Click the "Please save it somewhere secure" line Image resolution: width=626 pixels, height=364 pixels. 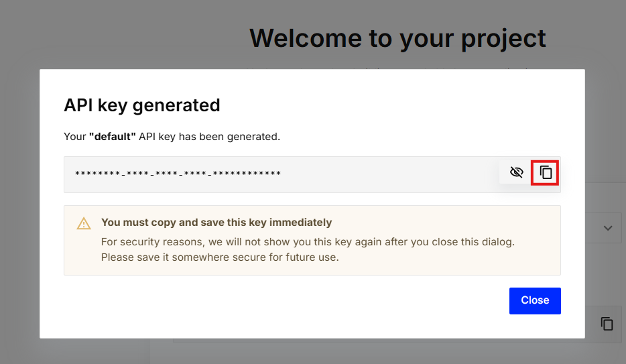coord(220,257)
